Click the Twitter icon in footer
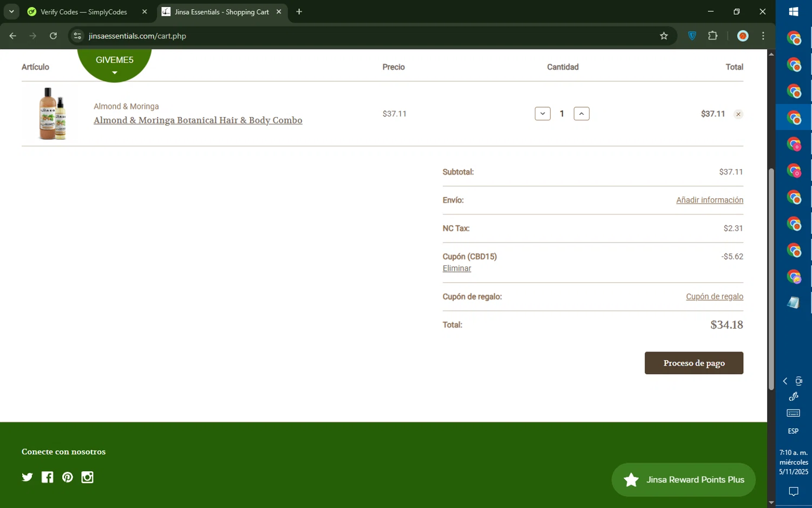The image size is (812, 508). 27,477
